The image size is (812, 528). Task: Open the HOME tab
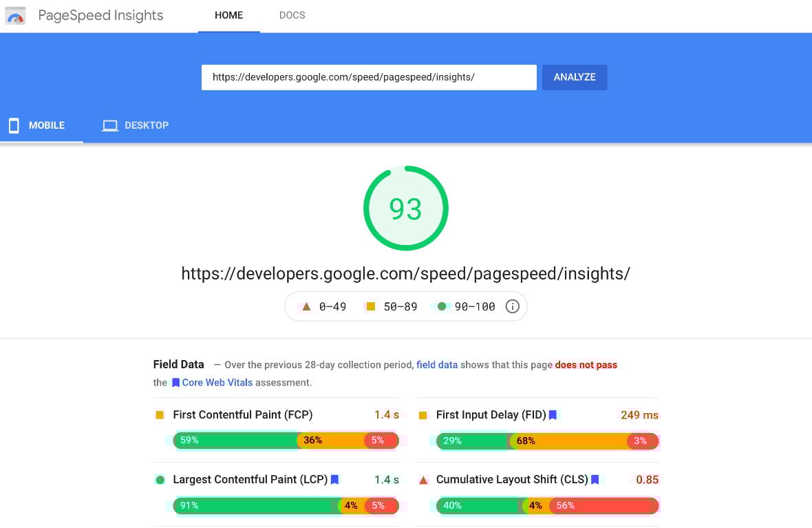pos(229,16)
